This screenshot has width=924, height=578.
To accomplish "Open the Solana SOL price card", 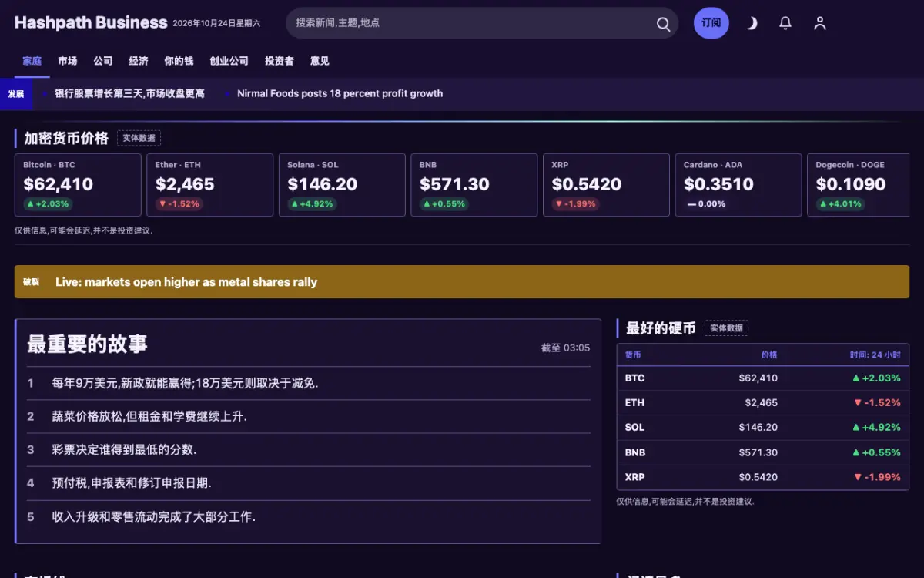I will coord(342,185).
